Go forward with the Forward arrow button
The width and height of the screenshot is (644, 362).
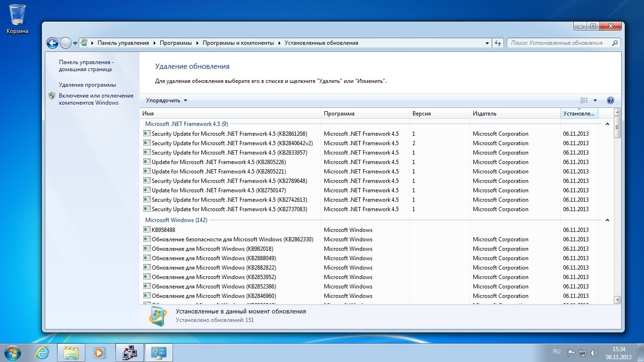point(66,43)
